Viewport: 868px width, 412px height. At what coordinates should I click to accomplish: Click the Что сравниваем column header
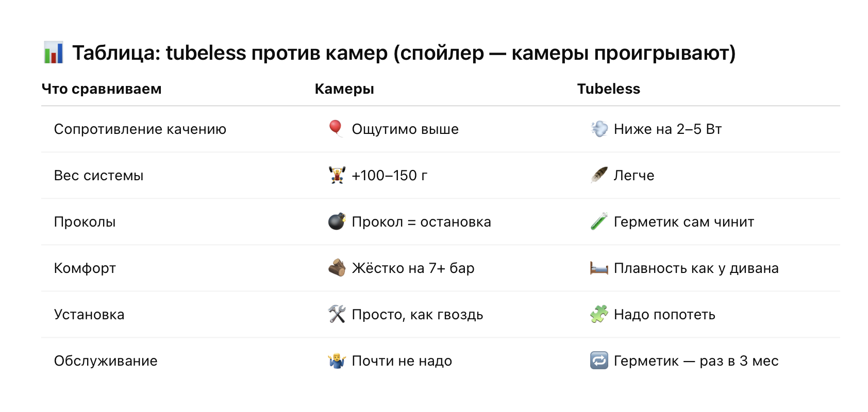pyautogui.click(x=102, y=89)
